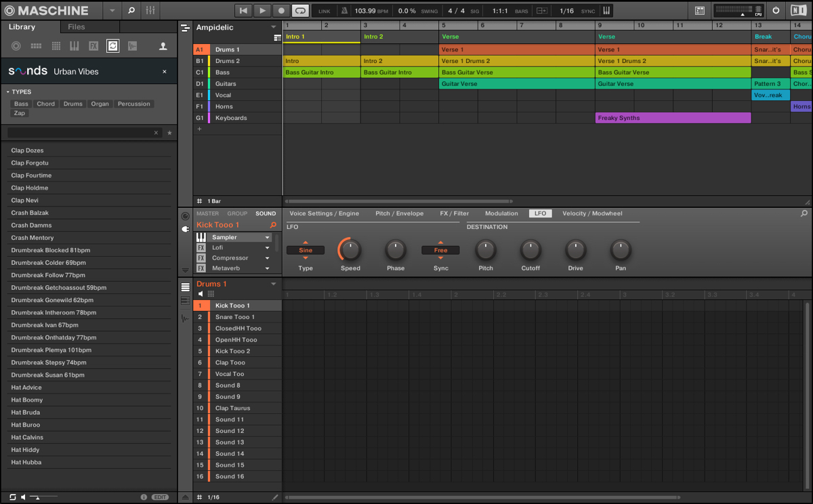Open the Ampidelic project dropdown
The image size is (813, 504).
tap(274, 28)
